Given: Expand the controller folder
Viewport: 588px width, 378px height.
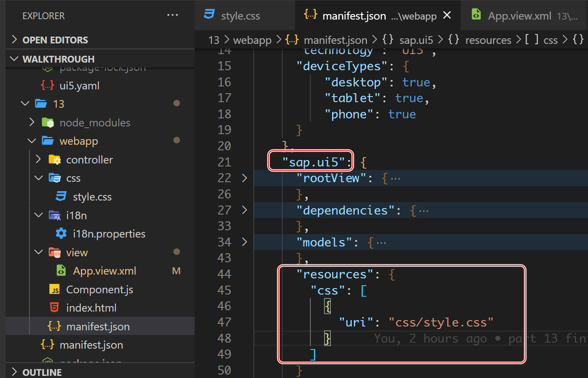Looking at the screenshot, I should pos(37,159).
